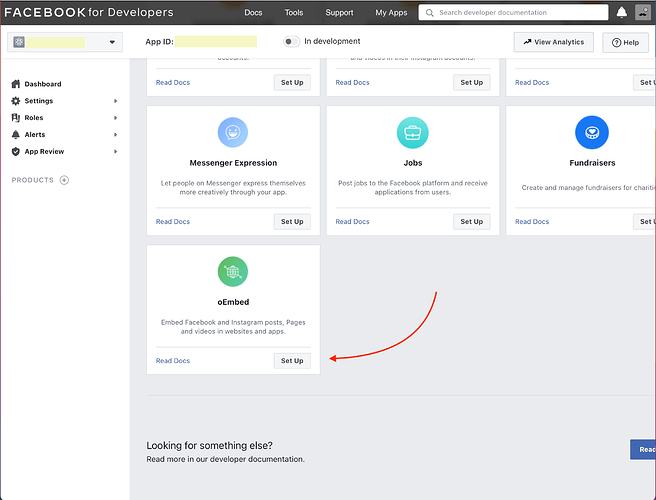The width and height of the screenshot is (656, 500).
Task: Click the Jobs briefcase icon
Action: pos(413,132)
